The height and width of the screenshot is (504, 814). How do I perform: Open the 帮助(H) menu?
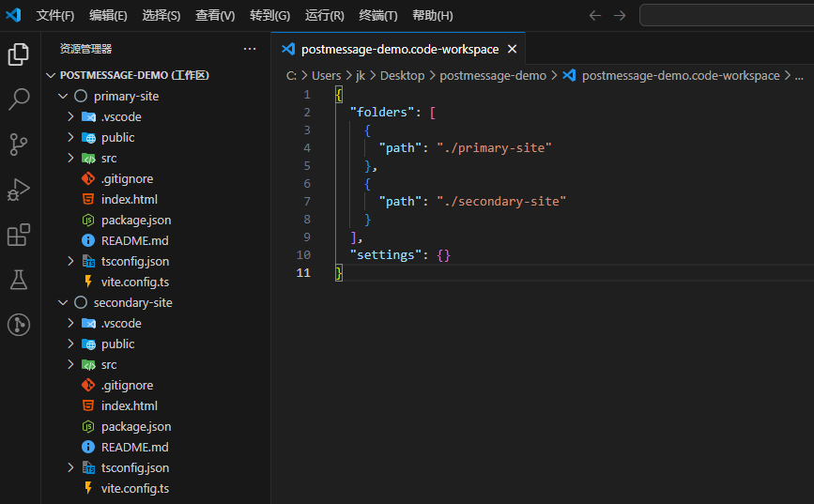point(433,16)
